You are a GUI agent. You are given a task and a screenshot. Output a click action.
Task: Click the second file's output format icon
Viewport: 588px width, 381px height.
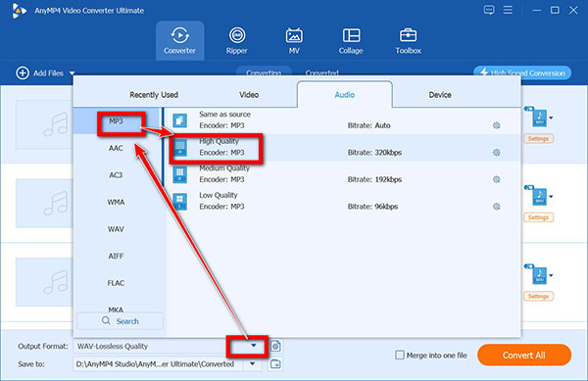pos(539,196)
